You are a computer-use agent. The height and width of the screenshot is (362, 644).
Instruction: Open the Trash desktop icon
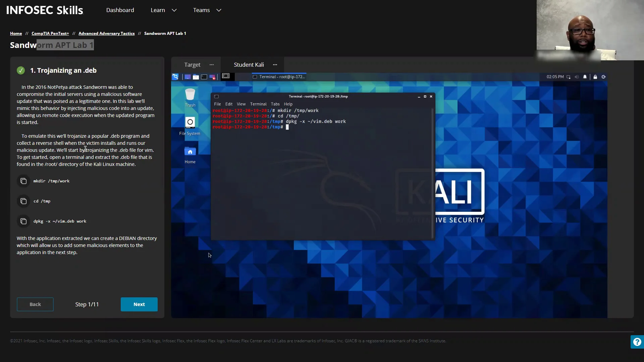click(x=190, y=98)
